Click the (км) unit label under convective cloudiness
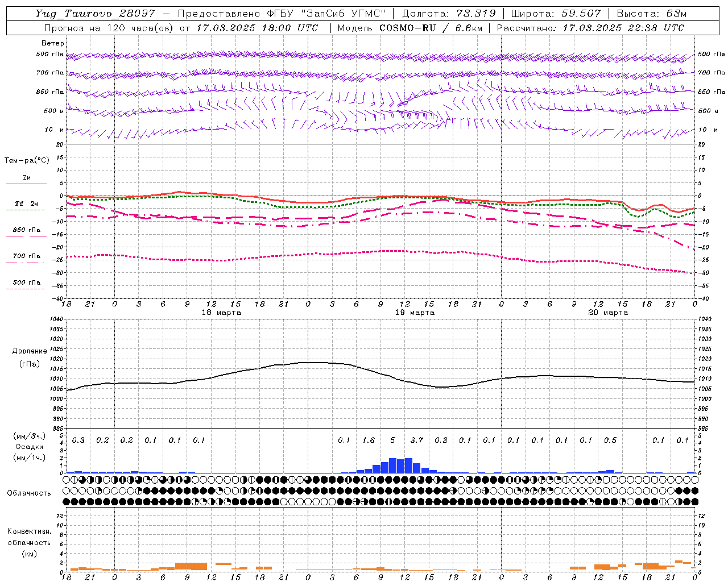This screenshot has height=582, width=728. point(29,554)
